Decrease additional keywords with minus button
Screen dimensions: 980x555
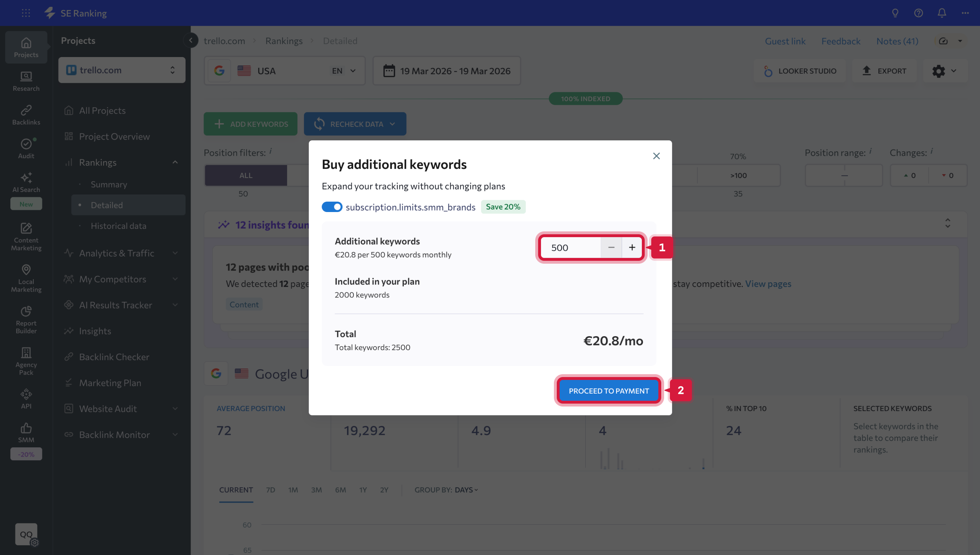pyautogui.click(x=611, y=248)
